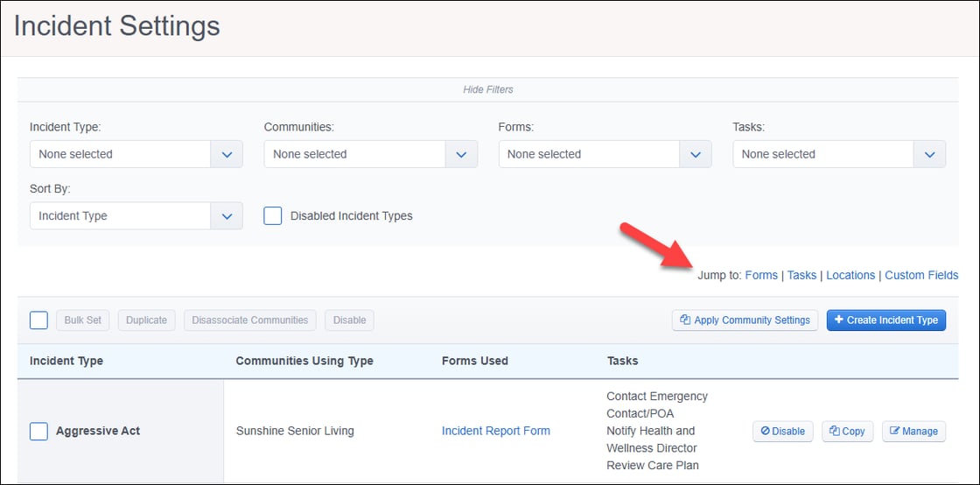The width and height of the screenshot is (980, 485).
Task: Jump to the Forms section
Action: point(761,275)
